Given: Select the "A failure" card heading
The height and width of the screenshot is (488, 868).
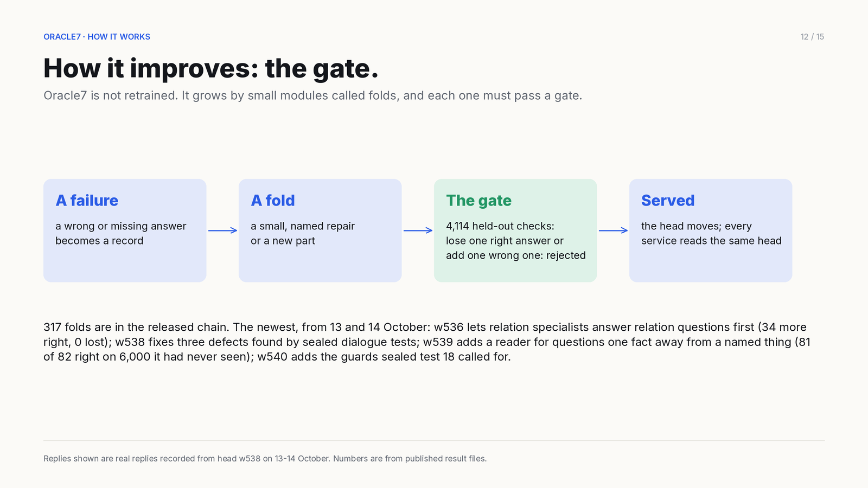Looking at the screenshot, I should click(x=87, y=201).
